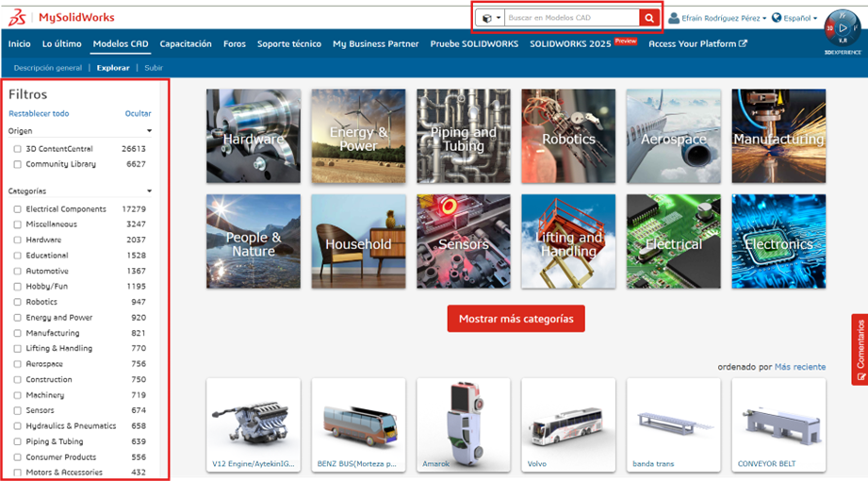Click the Restablecer todo link
The image size is (868, 481).
pos(39,113)
